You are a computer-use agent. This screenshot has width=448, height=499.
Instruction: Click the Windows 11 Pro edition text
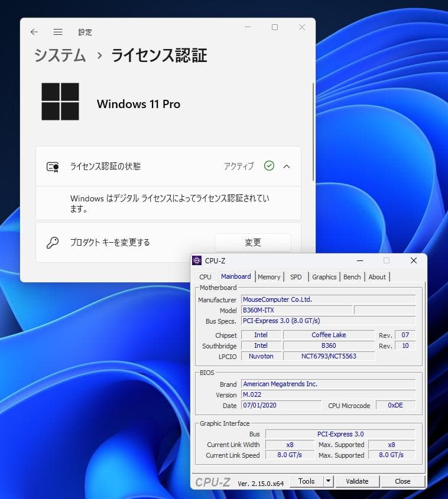[138, 104]
